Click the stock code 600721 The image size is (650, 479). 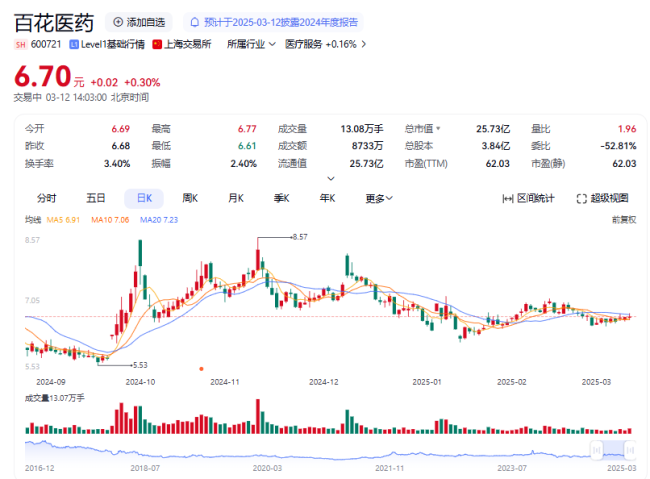pos(46,44)
